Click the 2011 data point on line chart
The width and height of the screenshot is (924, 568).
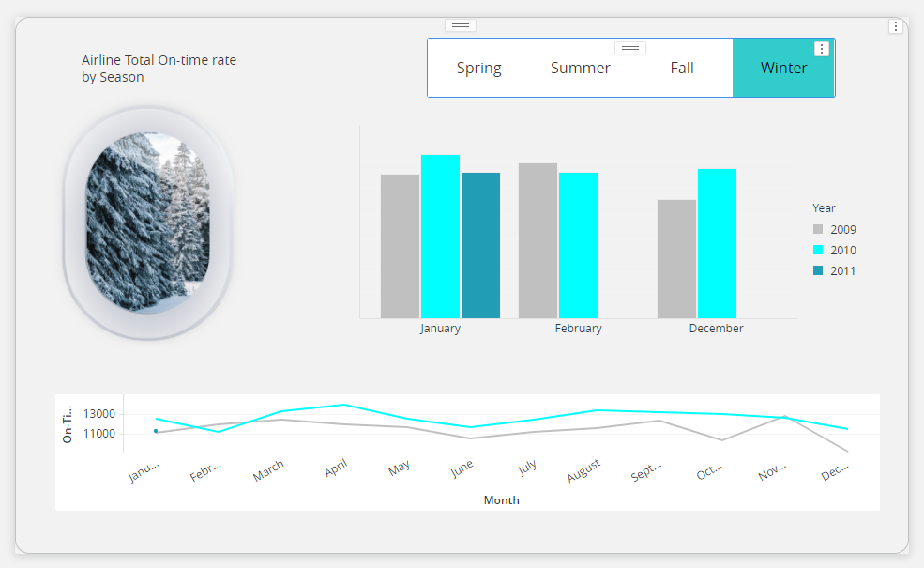156,431
